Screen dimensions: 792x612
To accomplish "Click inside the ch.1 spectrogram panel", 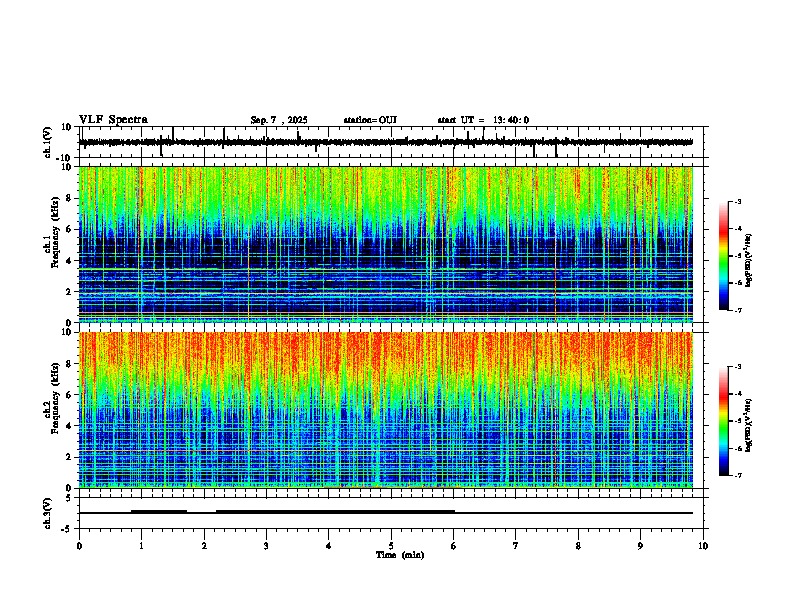I will (x=386, y=244).
